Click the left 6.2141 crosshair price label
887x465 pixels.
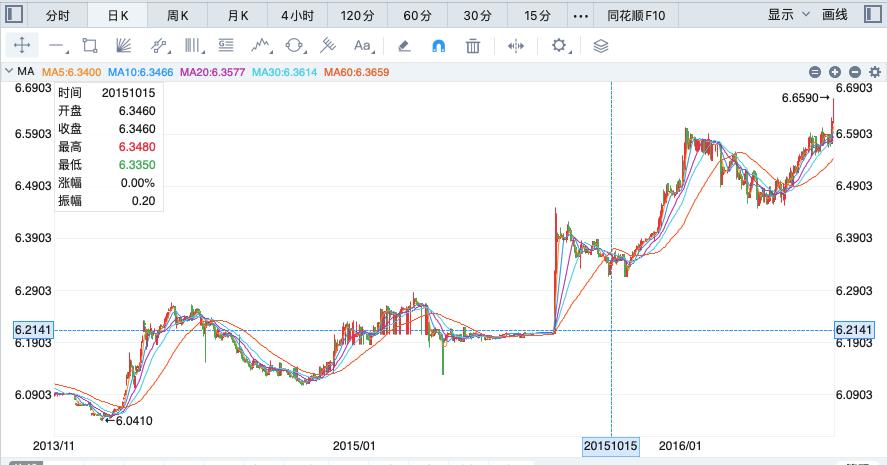click(33, 330)
